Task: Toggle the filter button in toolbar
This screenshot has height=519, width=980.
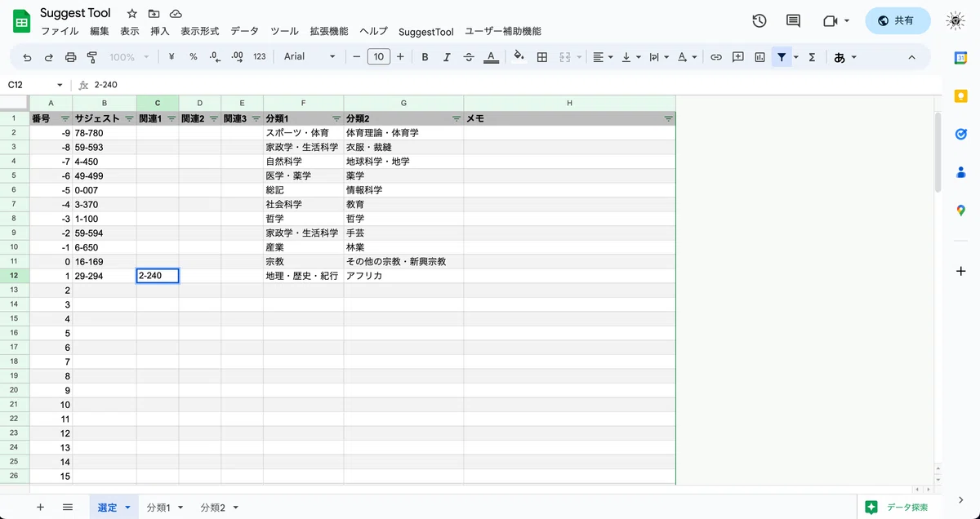Action: click(x=782, y=57)
